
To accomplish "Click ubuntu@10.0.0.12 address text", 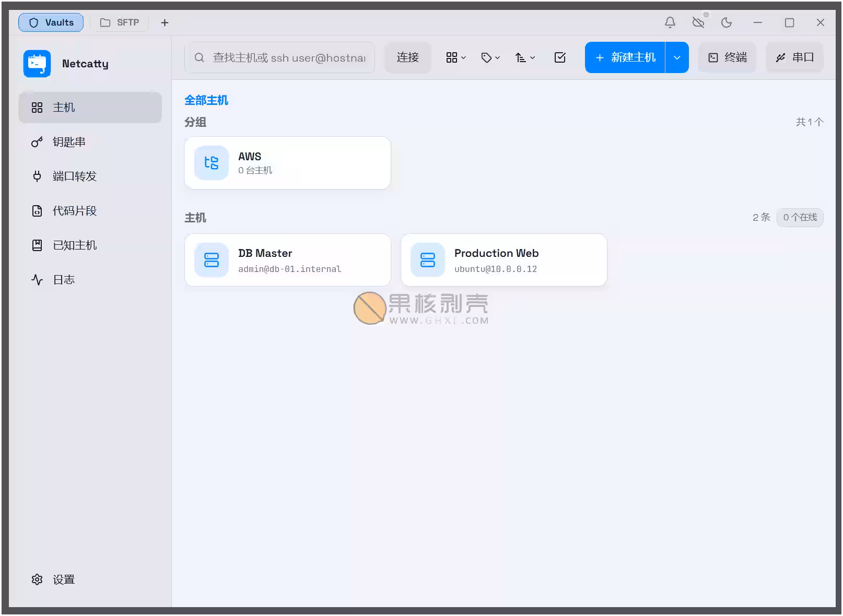I will point(496,269).
